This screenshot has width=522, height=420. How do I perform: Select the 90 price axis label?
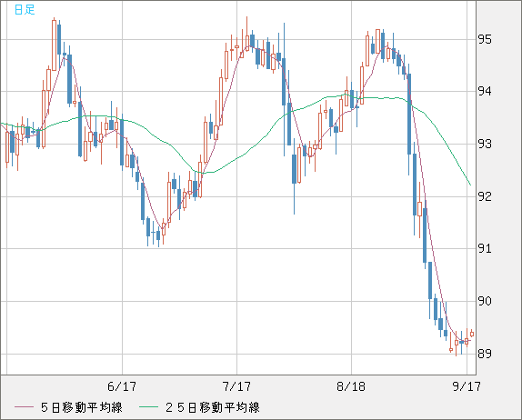(485, 301)
